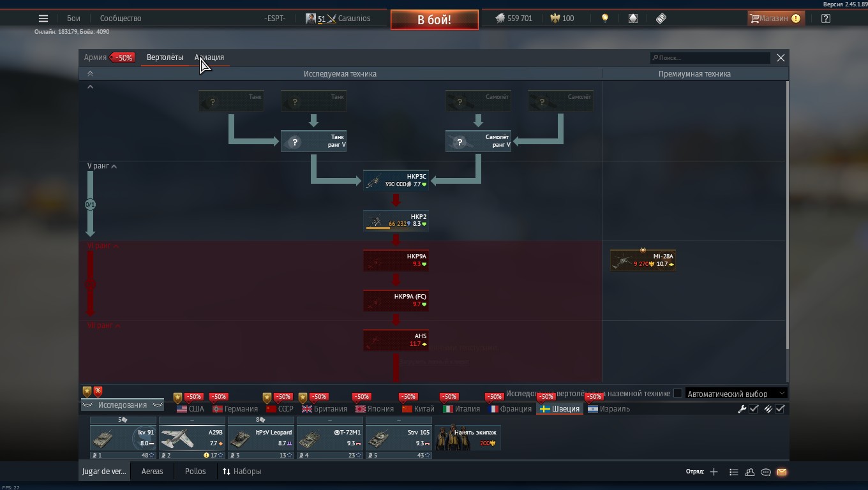Collapse the V ранг section
Screen dimensions: 868x490
pyautogui.click(x=114, y=167)
